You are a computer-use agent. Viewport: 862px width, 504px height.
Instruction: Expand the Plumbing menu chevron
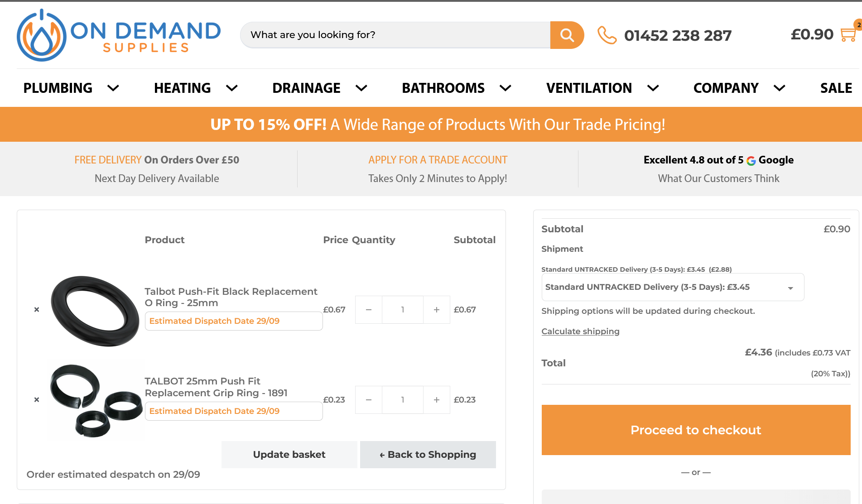point(113,88)
